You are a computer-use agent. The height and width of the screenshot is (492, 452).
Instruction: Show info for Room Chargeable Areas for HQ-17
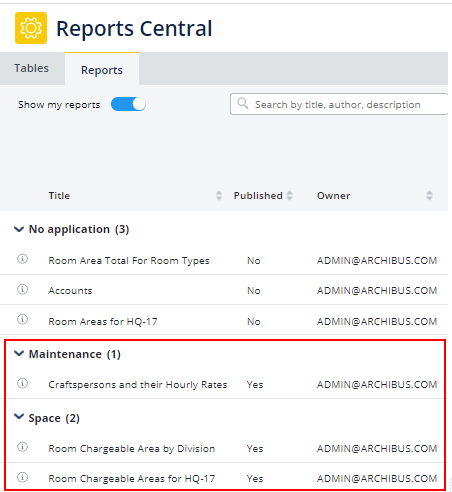coord(22,477)
